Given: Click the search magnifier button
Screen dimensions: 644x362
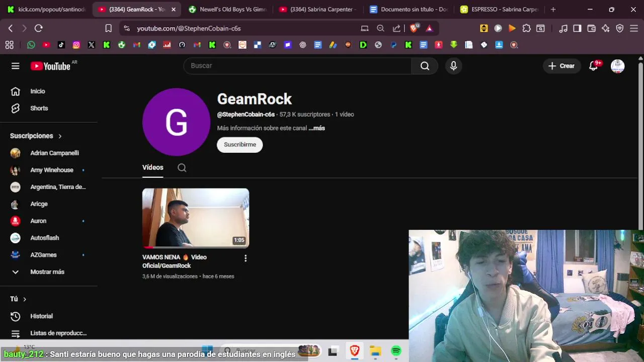Looking at the screenshot, I should [x=425, y=66].
